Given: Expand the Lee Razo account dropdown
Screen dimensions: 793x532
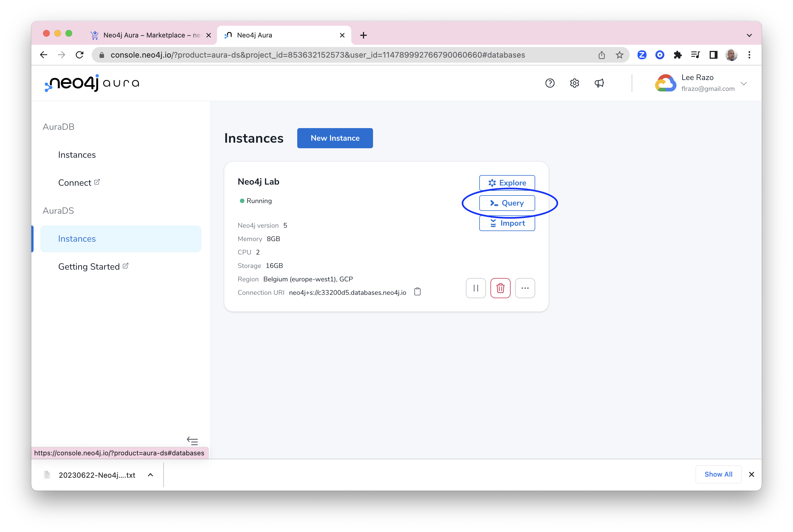Looking at the screenshot, I should [744, 83].
